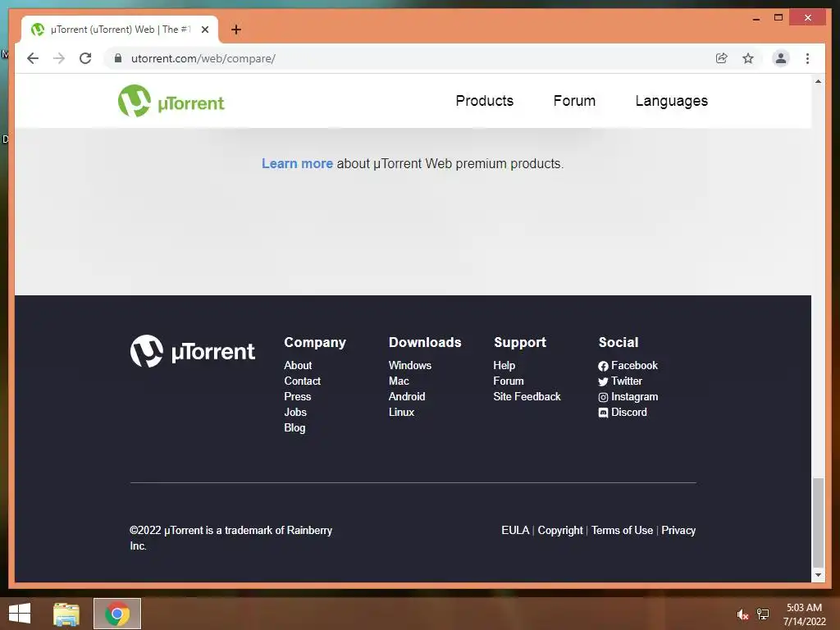Open the Contact link in footer
The image size is (840, 630).
tap(302, 381)
